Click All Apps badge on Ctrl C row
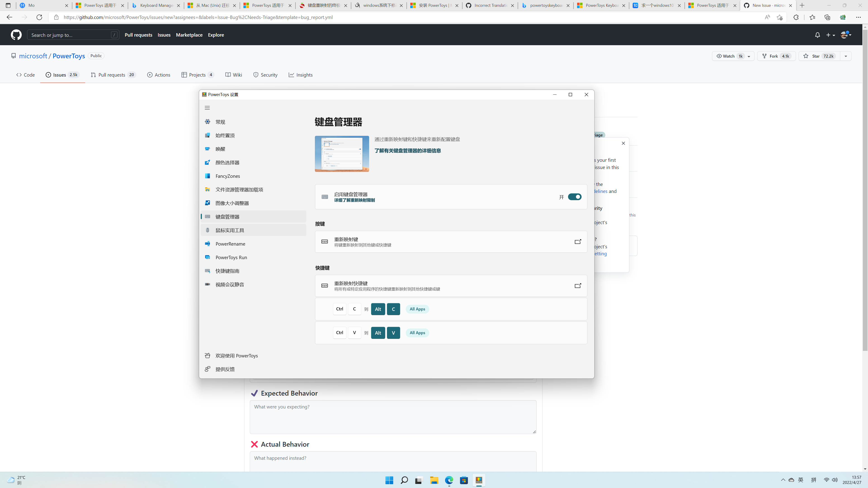This screenshot has height=488, width=868. pyautogui.click(x=417, y=309)
